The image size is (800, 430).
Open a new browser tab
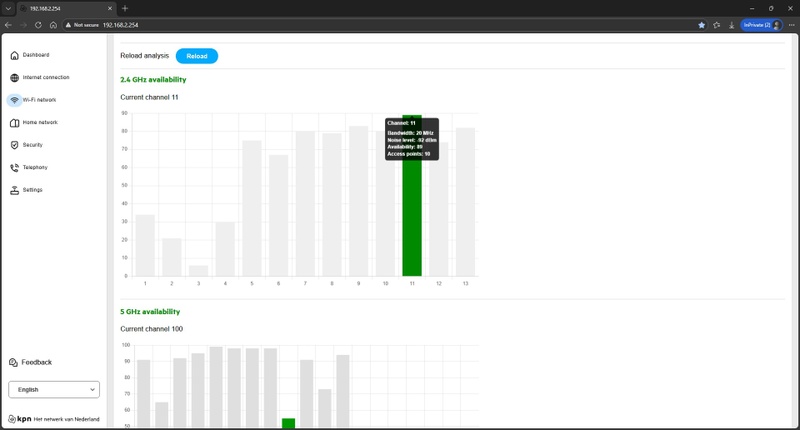125,8
